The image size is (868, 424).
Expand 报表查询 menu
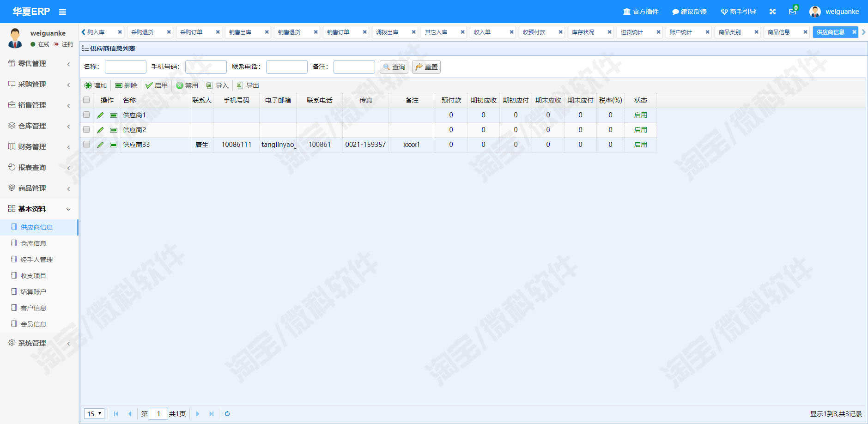pos(39,167)
